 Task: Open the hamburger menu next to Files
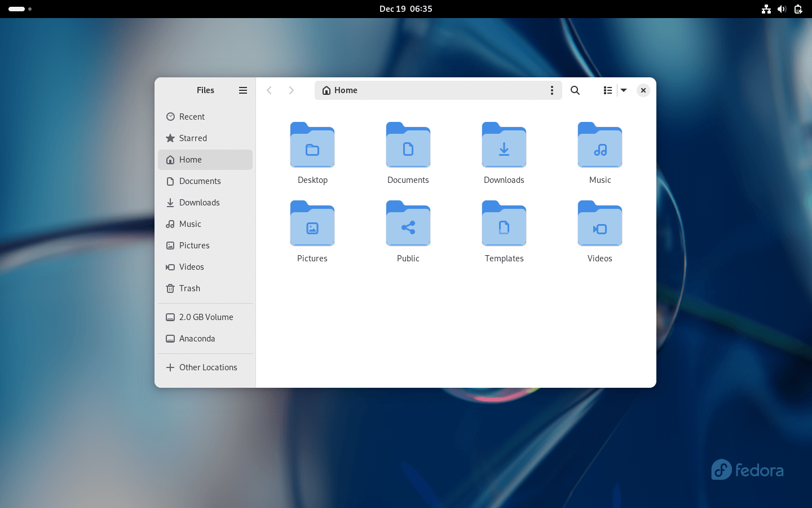242,90
